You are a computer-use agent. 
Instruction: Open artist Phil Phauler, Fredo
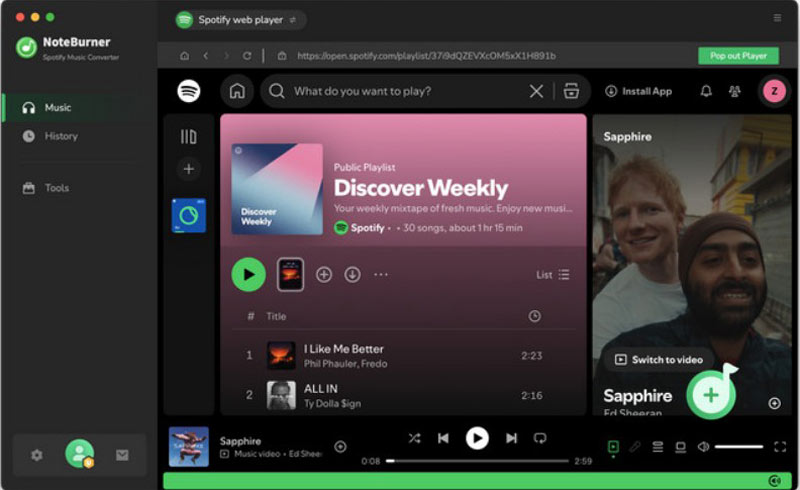pyautogui.click(x=345, y=364)
